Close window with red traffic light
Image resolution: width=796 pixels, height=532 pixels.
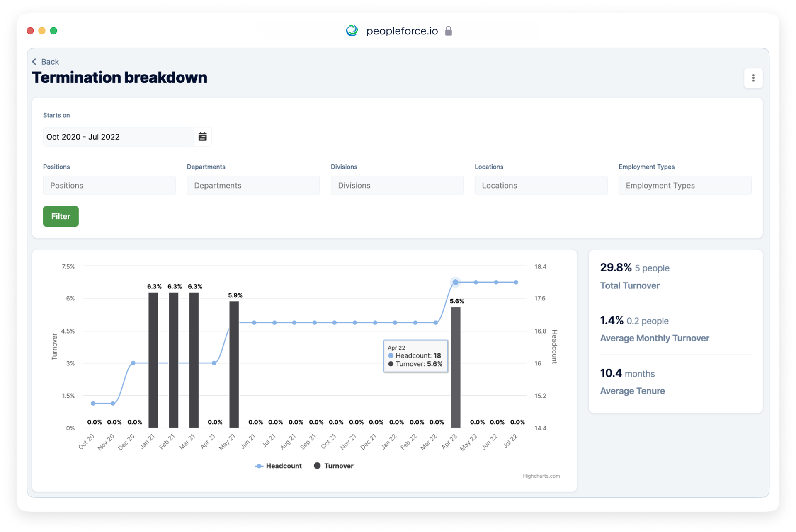pyautogui.click(x=30, y=31)
